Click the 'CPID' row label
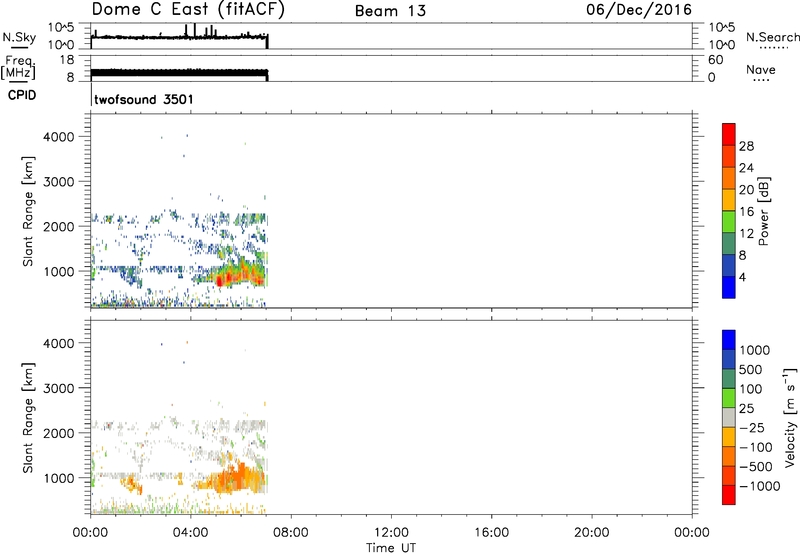This screenshot has height=554, width=800. click(22, 95)
